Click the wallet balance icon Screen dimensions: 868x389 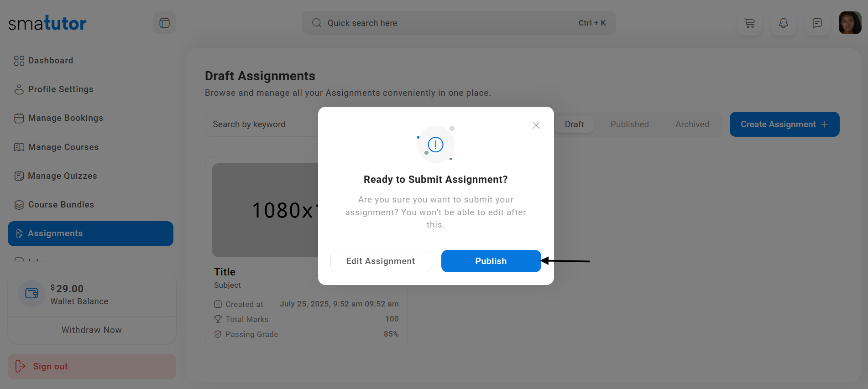pos(32,293)
